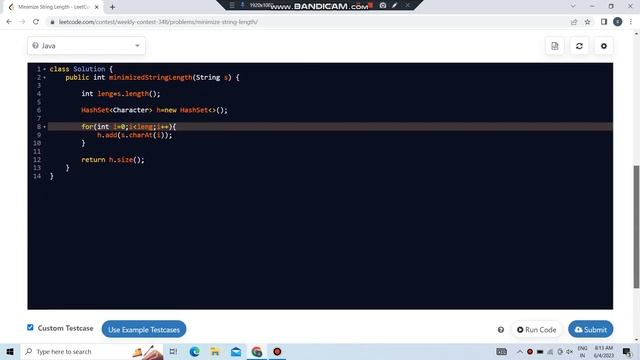Click the muted volume tray icon
The width and height of the screenshot is (640, 360).
[x=570, y=351]
